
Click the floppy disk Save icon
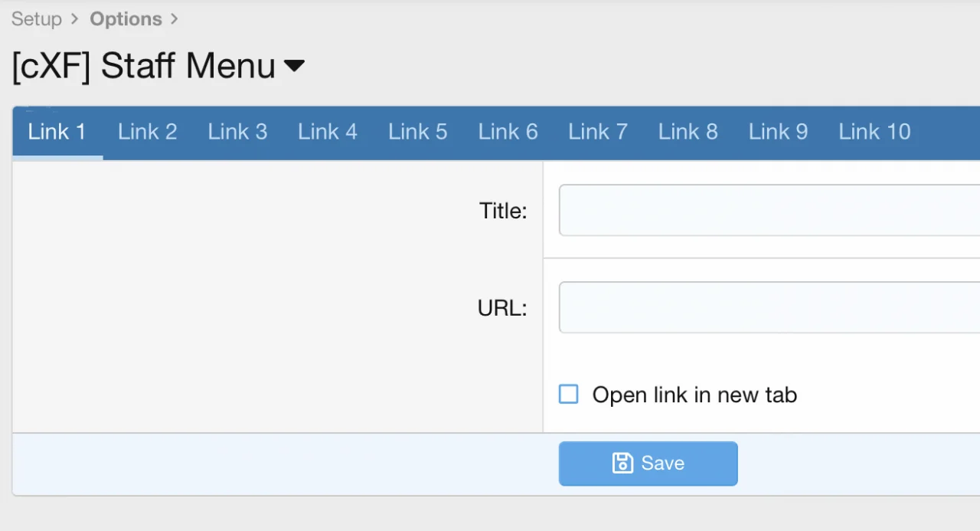[622, 463]
